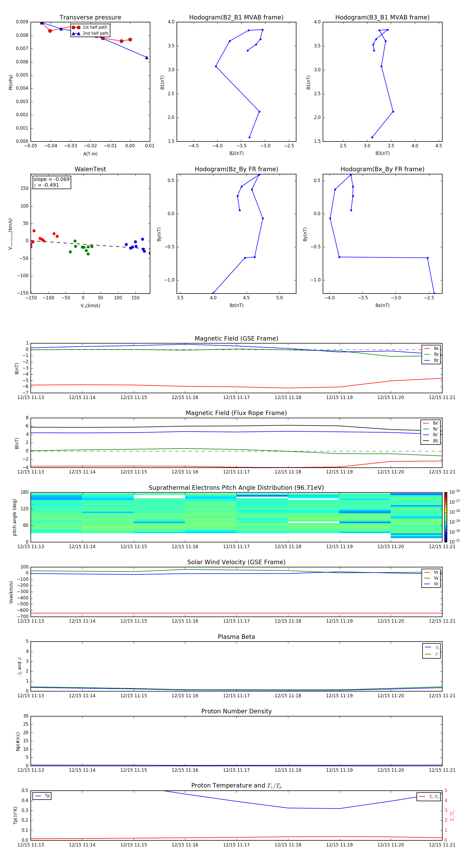This screenshot has height=868, width=473.
Task: Click the Te/Tp legend entry
Action: coord(429,796)
